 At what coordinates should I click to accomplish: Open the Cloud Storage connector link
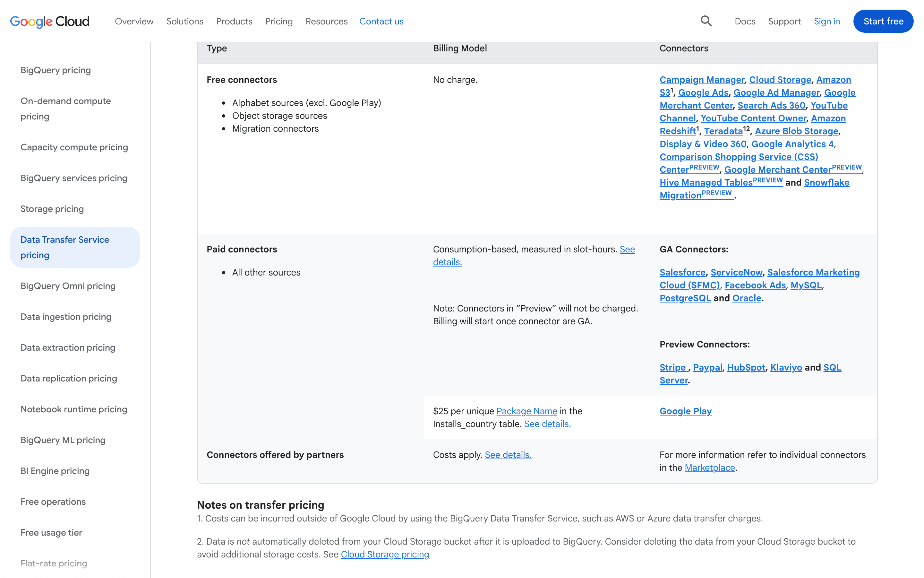[x=780, y=80]
